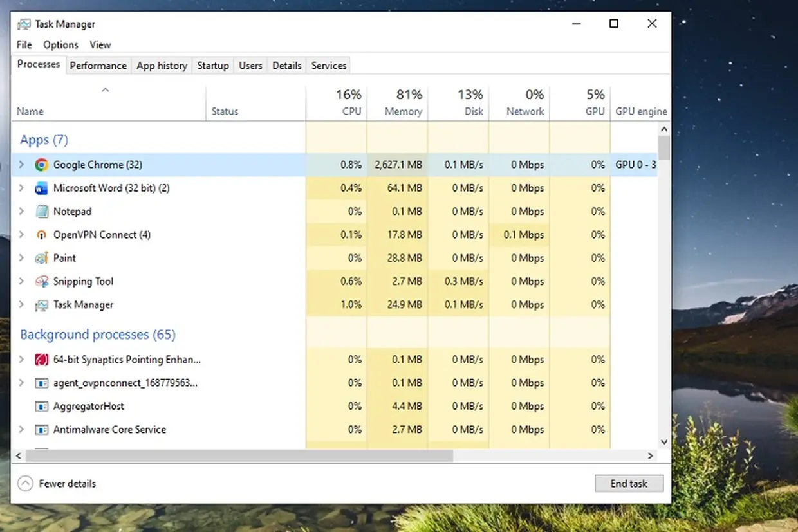Sort by the CPU column header
Viewport: 798px width, 532px height.
click(x=337, y=103)
